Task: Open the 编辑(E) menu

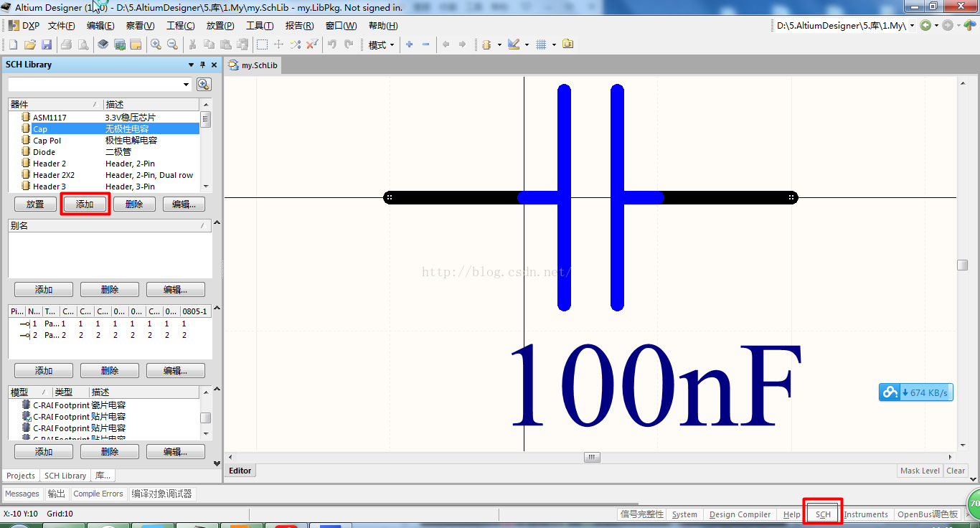Action: 100,26
